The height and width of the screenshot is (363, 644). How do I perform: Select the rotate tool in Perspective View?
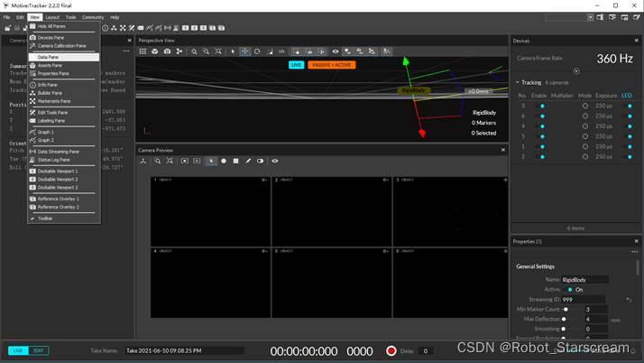click(x=257, y=51)
